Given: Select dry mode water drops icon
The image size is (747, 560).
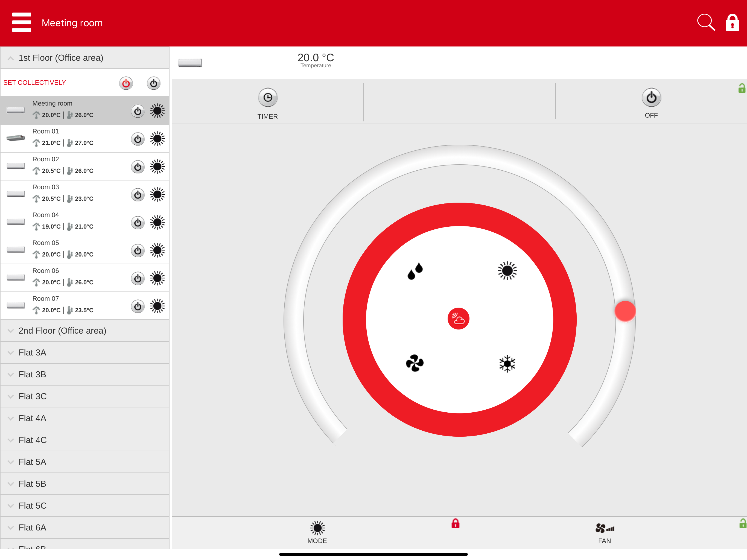Looking at the screenshot, I should pos(415,271).
